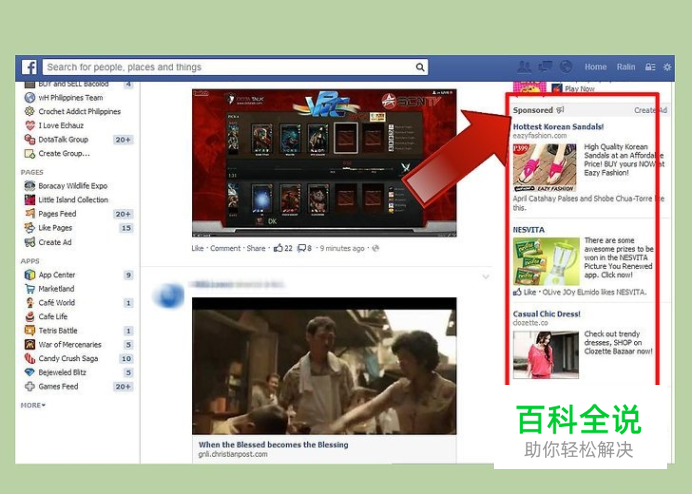Click the Boracay Wildlife Expo page icon
This screenshot has width=692, height=494.
30,186
